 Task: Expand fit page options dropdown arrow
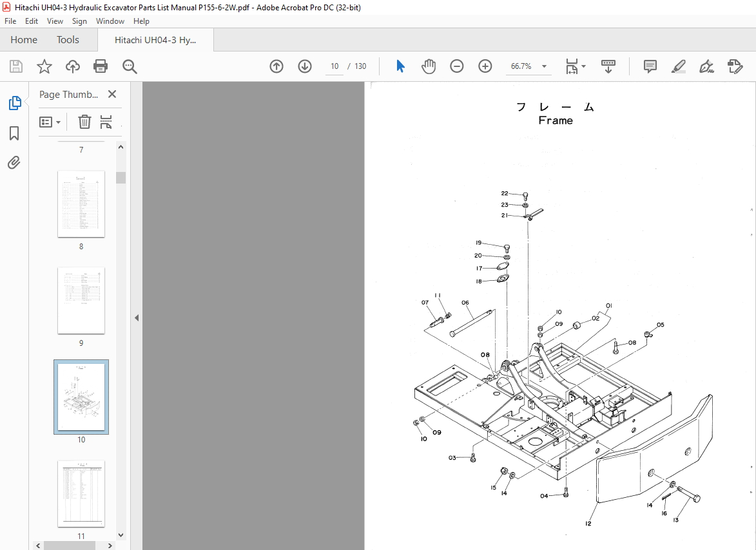(x=583, y=66)
